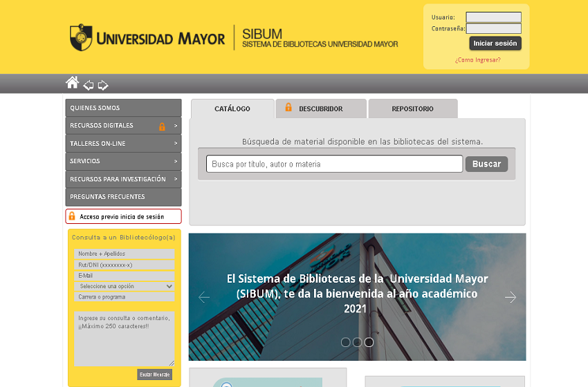Viewport: 588px width, 387px height.
Task: Open the ¿Como Ingresar? link
Action: coord(478,60)
